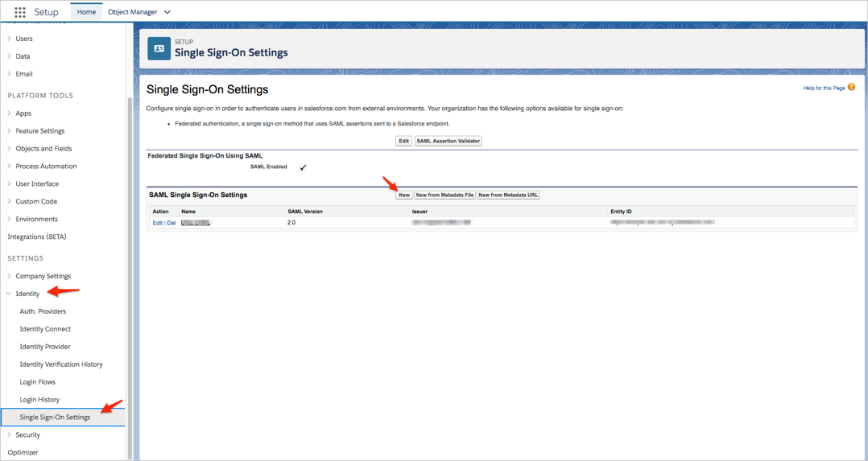This screenshot has height=461, width=868.
Task: Open Login History in the sidebar
Action: click(x=39, y=400)
